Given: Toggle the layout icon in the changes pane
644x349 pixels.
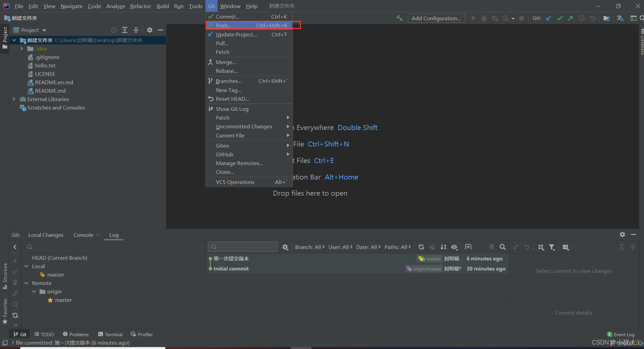Looking at the screenshot, I should click(566, 247).
